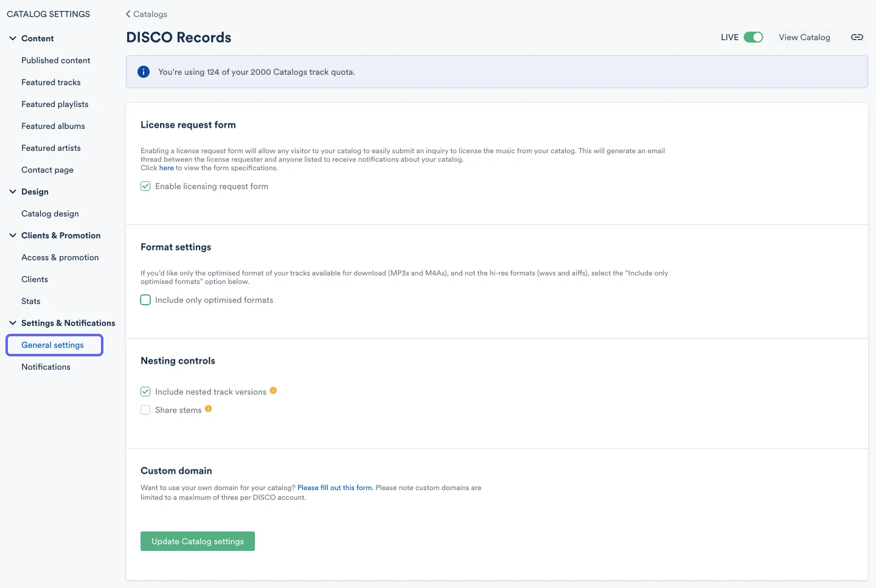Click the custom domain form link

335,487
